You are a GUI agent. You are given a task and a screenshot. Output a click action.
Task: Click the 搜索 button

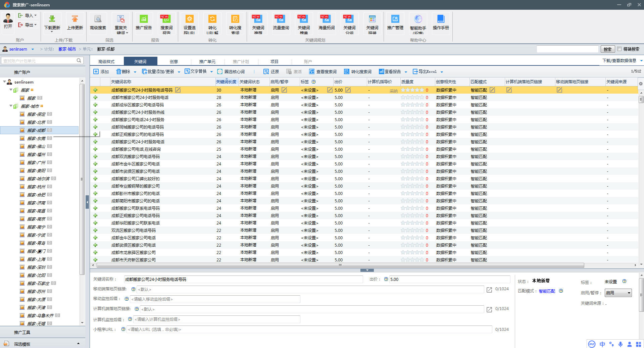coord(607,49)
